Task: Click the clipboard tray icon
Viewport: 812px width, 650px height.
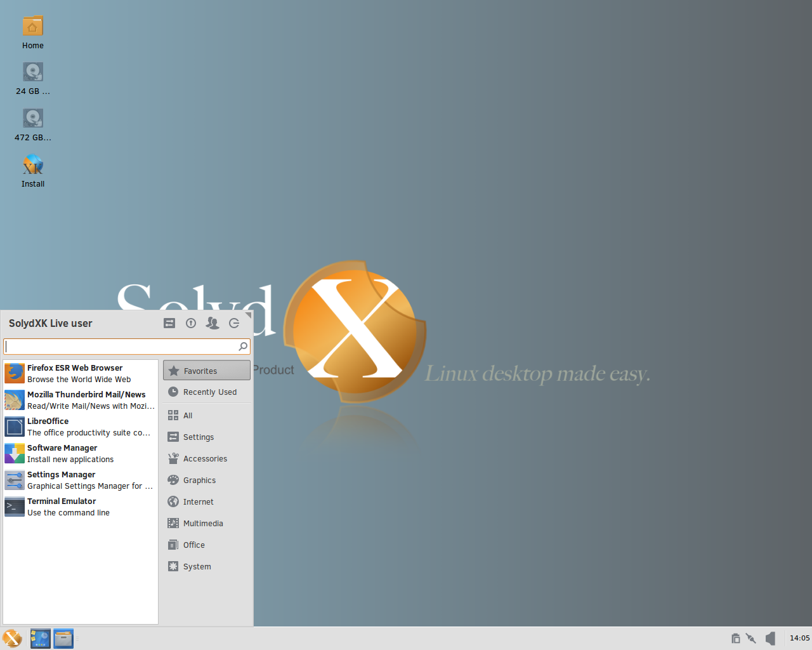Action: [735, 639]
